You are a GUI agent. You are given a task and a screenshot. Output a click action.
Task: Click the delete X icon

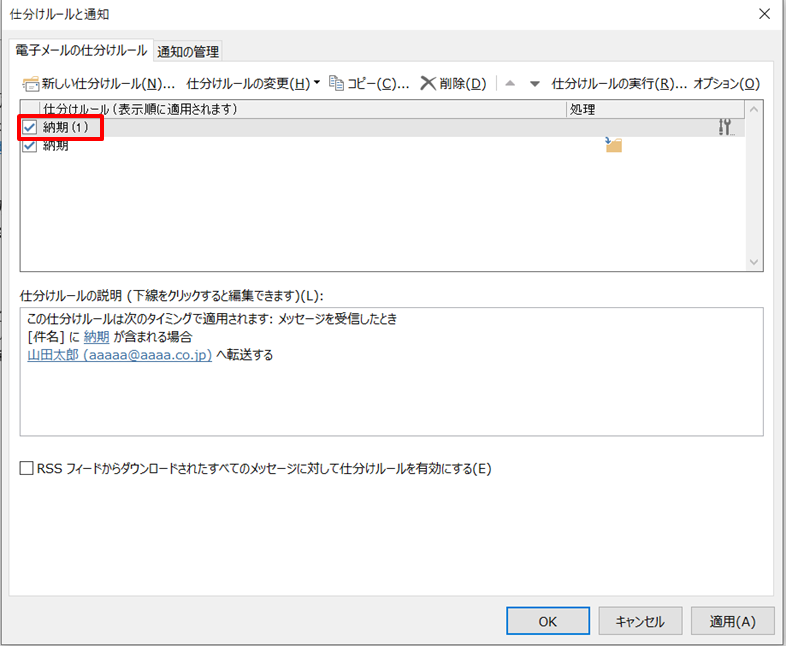click(x=428, y=83)
